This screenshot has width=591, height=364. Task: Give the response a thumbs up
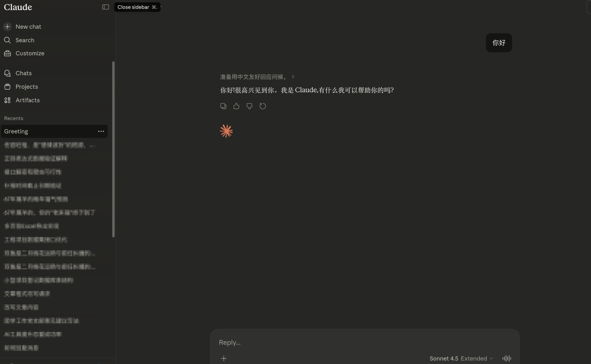coord(236,106)
